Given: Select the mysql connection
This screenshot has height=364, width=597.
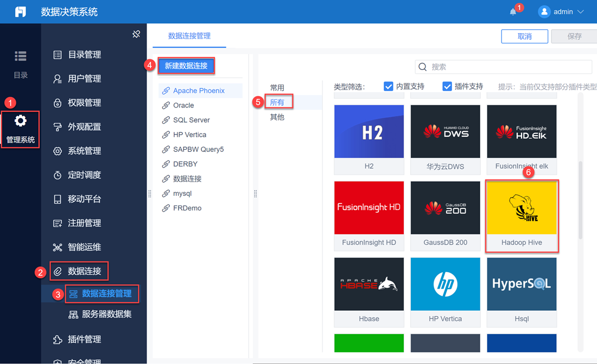Looking at the screenshot, I should coord(200,194).
